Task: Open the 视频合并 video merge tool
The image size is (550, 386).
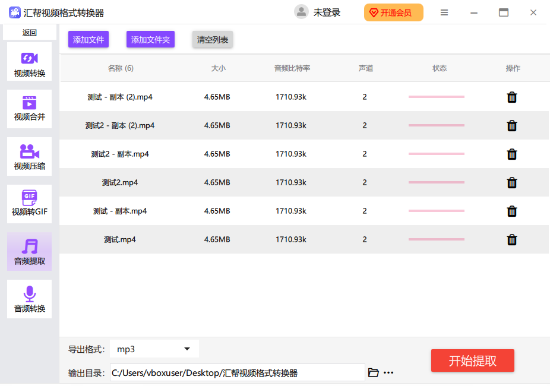Action: (29, 109)
